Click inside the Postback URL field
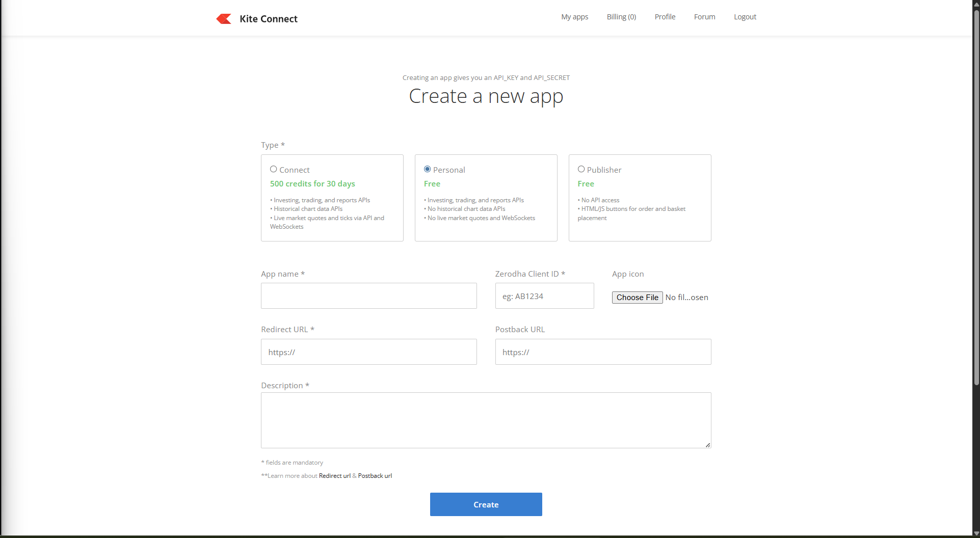 click(602, 352)
